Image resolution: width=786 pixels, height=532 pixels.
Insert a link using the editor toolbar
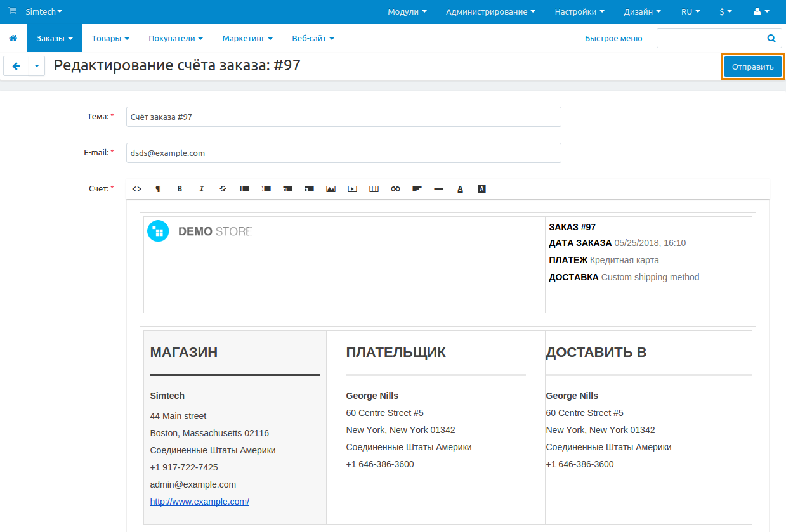tap(395, 189)
